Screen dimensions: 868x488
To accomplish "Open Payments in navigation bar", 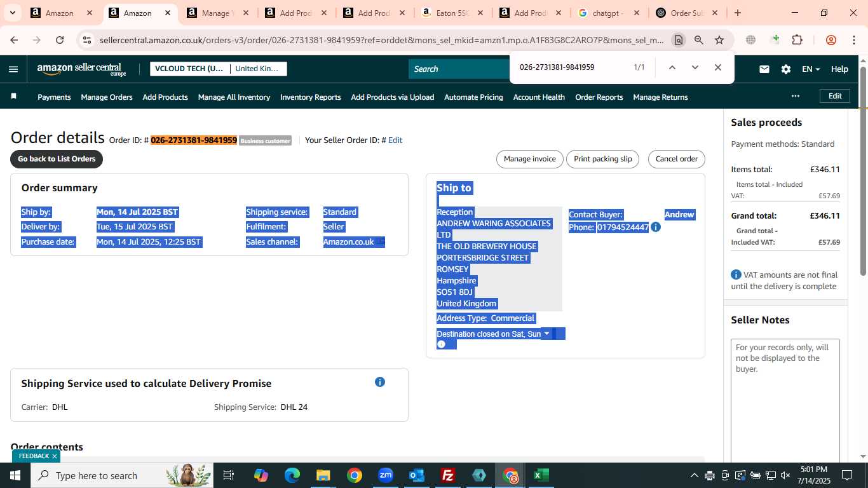I will 54,97.
